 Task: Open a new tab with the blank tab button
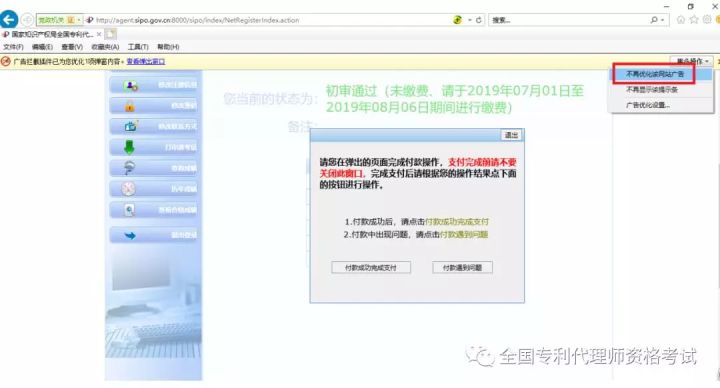coord(111,34)
